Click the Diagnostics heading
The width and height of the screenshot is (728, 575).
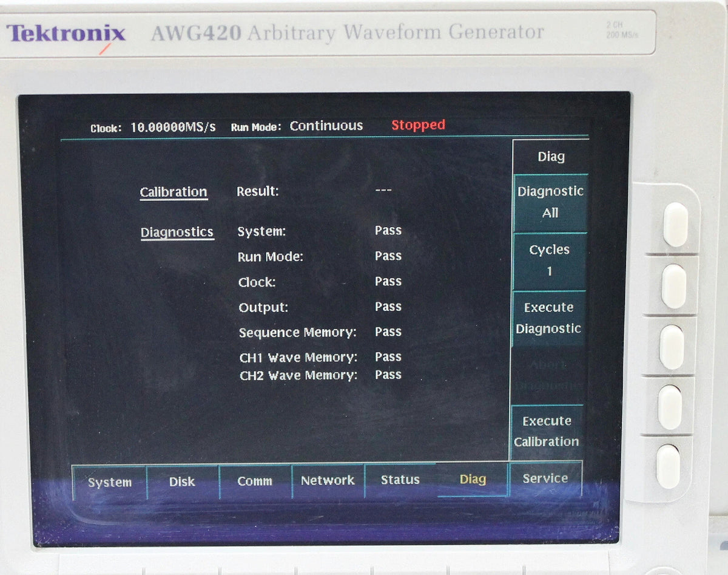pos(177,233)
